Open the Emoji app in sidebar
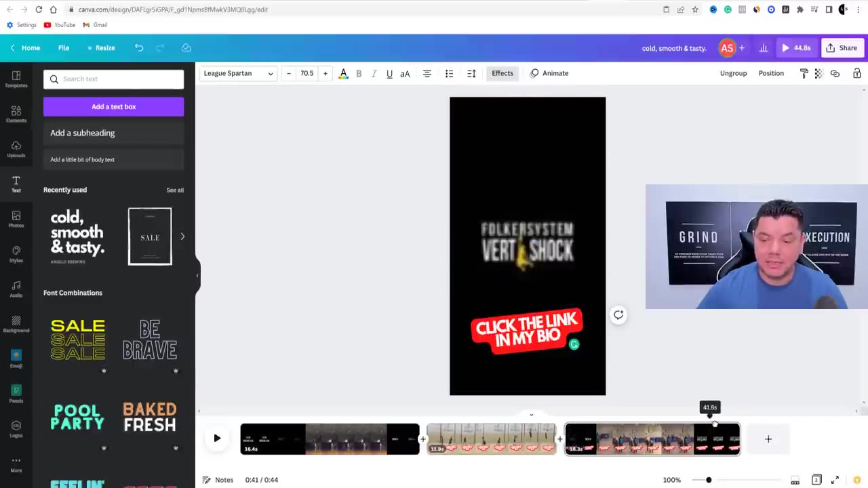The height and width of the screenshot is (488, 868). (x=16, y=359)
